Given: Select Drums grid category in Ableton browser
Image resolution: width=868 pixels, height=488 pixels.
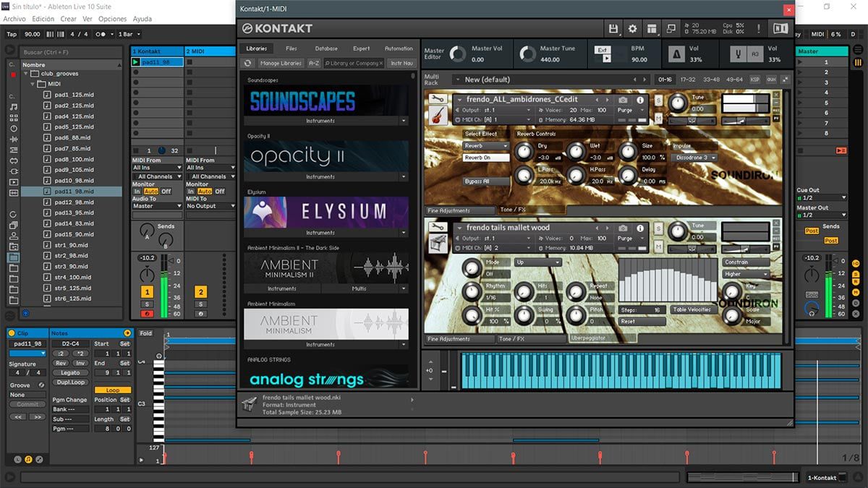Looking at the screenshot, I should click(13, 118).
